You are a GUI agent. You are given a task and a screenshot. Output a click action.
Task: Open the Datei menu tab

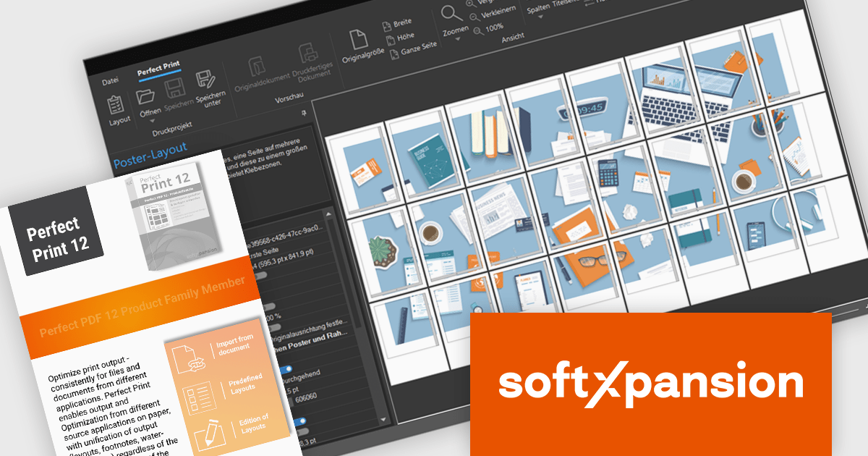110,81
